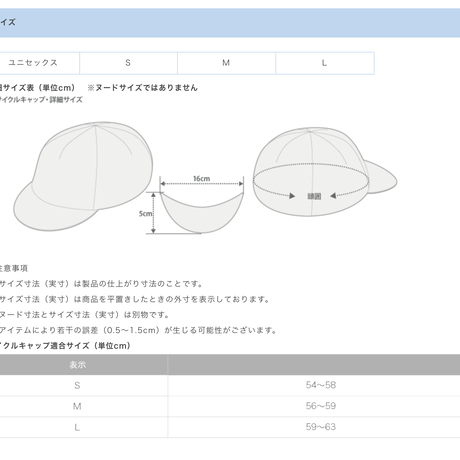
Task: Select the S size cell in unisex row
Action: tap(128, 63)
